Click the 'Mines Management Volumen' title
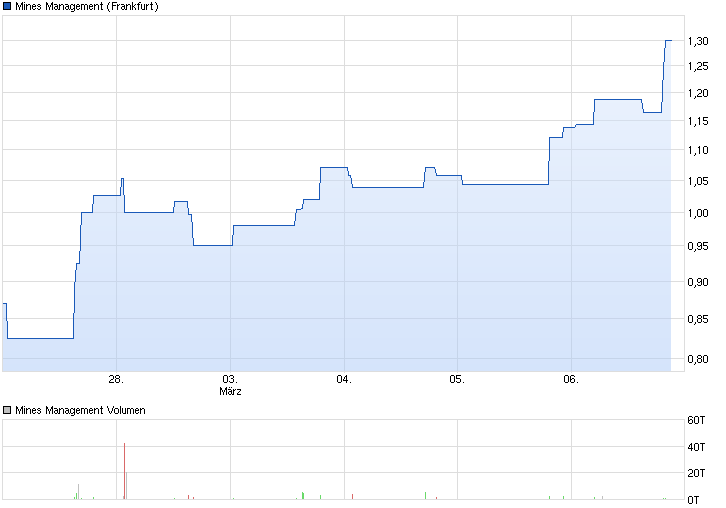This screenshot has height=508, width=726. (81, 410)
